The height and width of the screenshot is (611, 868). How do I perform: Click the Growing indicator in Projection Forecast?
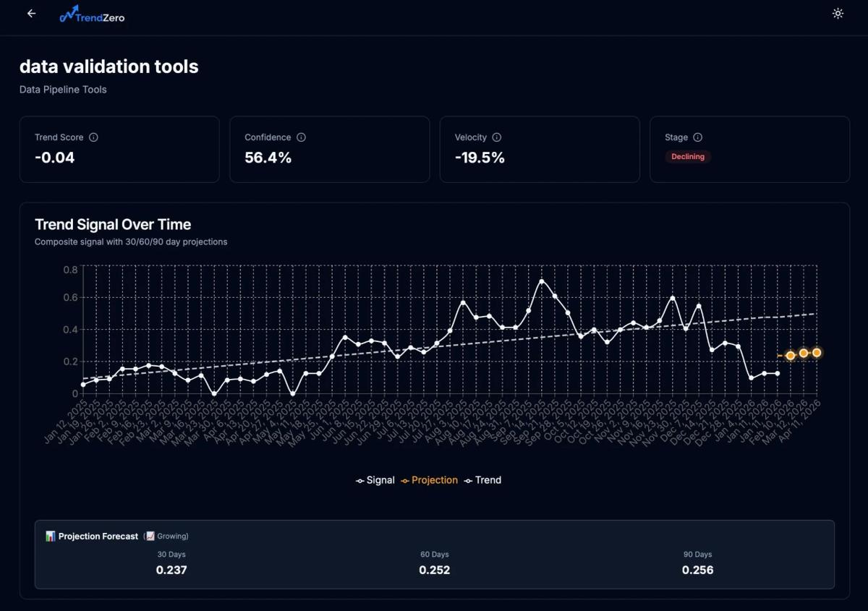pyautogui.click(x=167, y=537)
